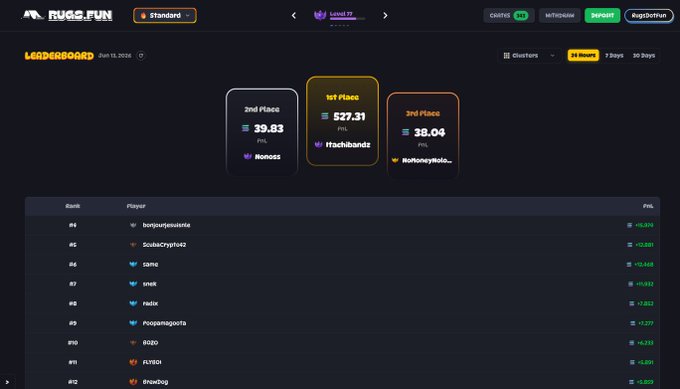The image size is (680, 389).
Task: Click Itachibandz's purple rank badge
Action: (318, 144)
